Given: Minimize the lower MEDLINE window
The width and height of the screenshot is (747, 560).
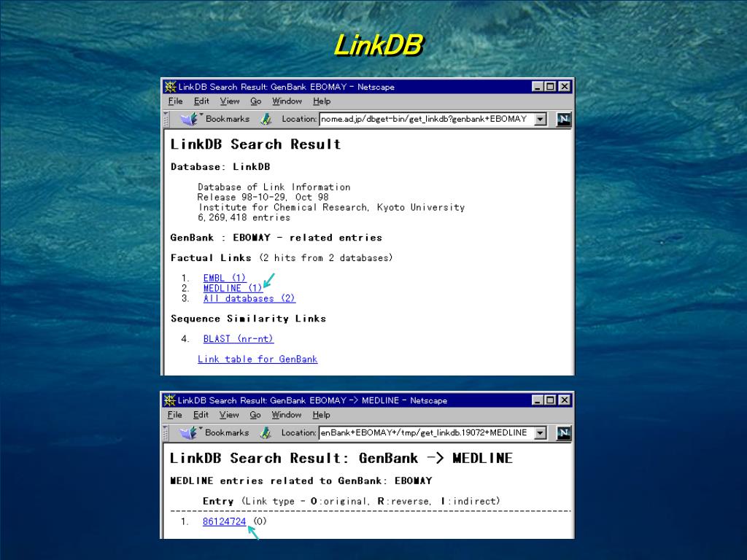Looking at the screenshot, I should point(538,400).
